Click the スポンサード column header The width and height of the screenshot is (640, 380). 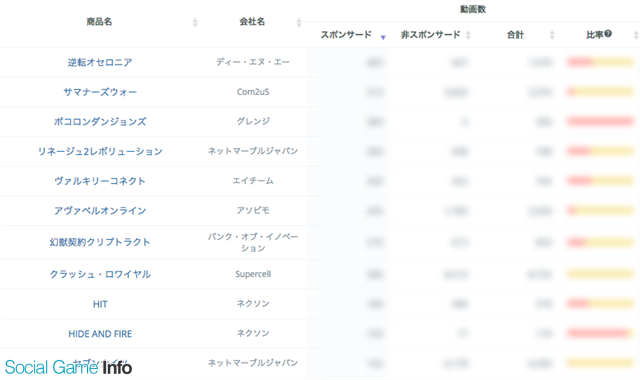(346, 35)
